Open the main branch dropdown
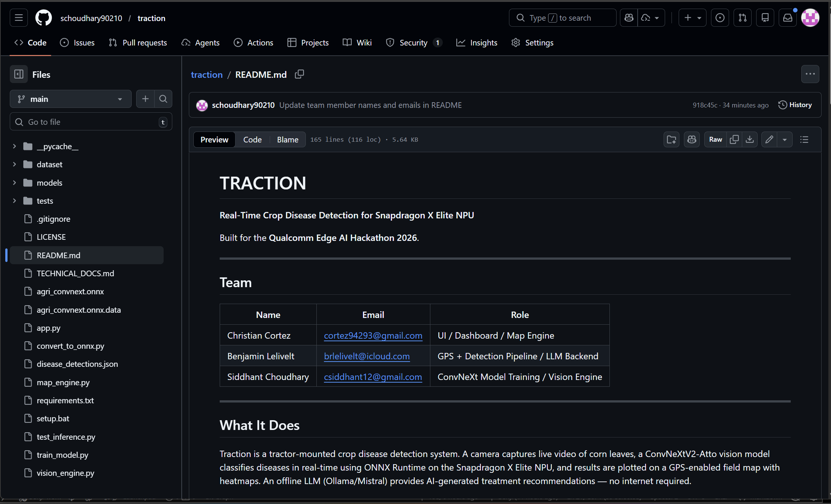 tap(70, 99)
